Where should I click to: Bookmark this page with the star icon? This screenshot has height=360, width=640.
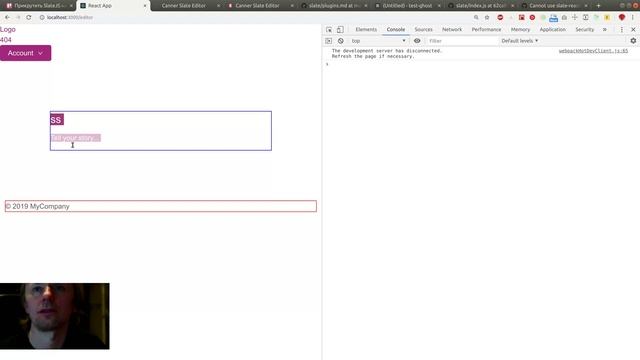click(x=487, y=18)
